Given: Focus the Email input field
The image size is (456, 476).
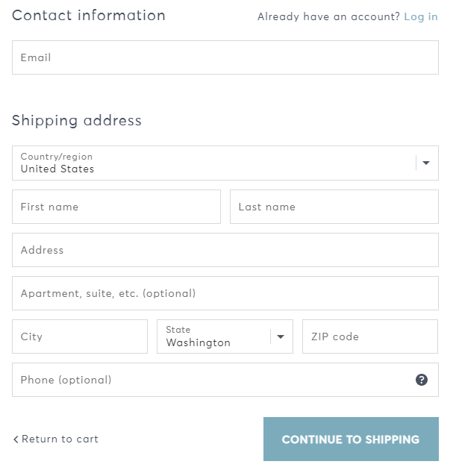Looking at the screenshot, I should (225, 57).
